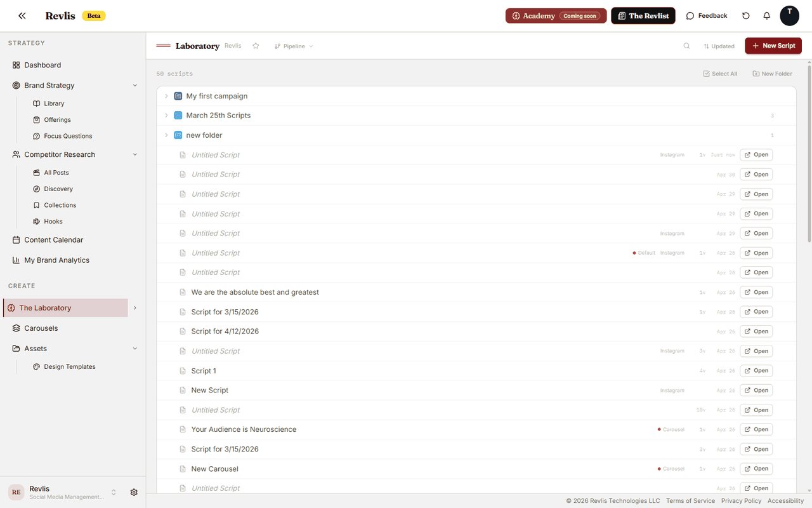The height and width of the screenshot is (508, 812).
Task: Collapse Assets chevron
Action: (x=134, y=349)
